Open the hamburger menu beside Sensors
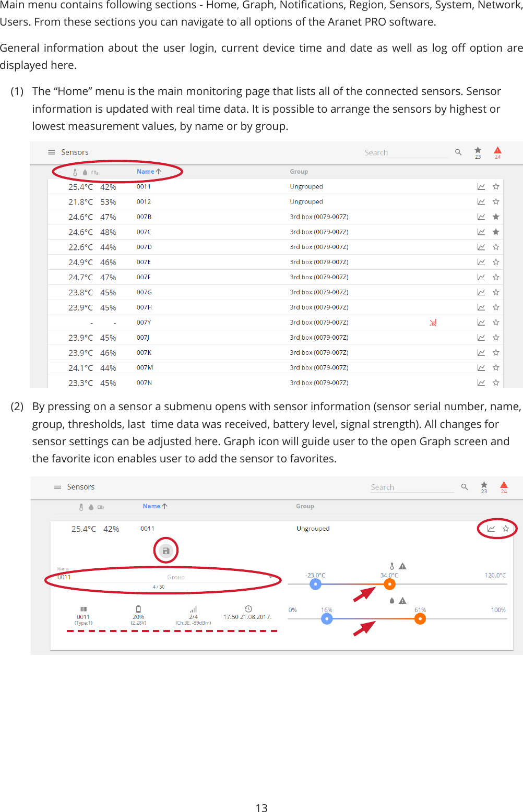The height and width of the screenshot is (812, 523). point(52,152)
